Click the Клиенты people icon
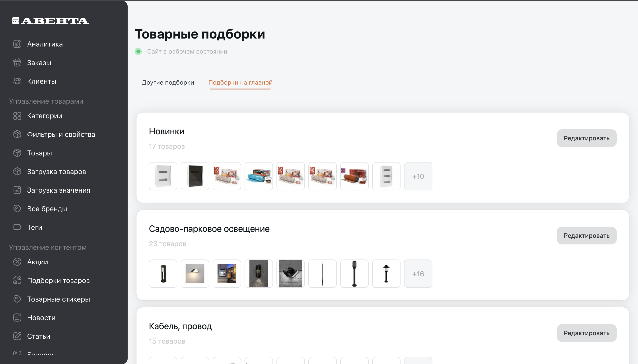Image resolution: width=638 pixels, height=364 pixels. [x=17, y=81]
